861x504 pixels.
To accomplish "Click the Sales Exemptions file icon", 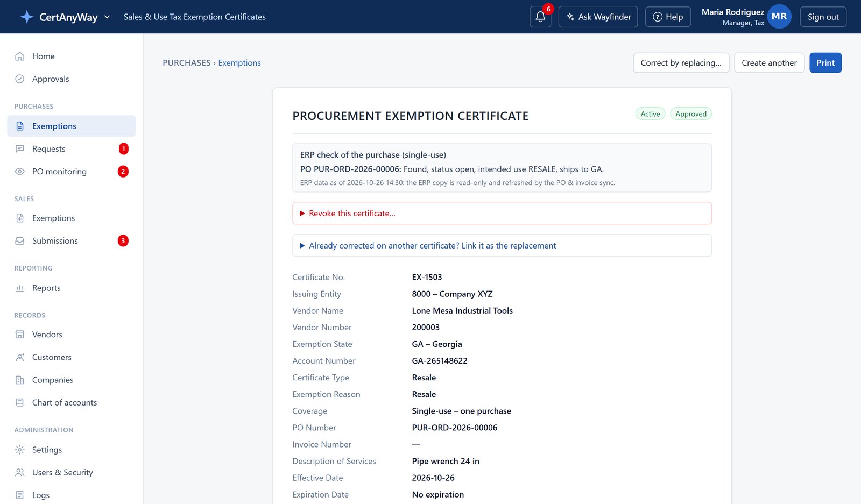I will (x=20, y=218).
